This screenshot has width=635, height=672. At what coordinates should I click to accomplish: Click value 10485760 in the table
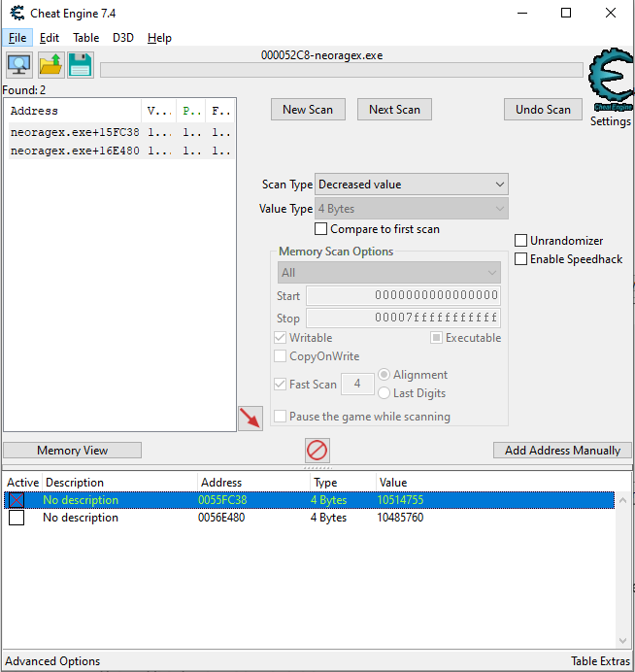point(400,518)
